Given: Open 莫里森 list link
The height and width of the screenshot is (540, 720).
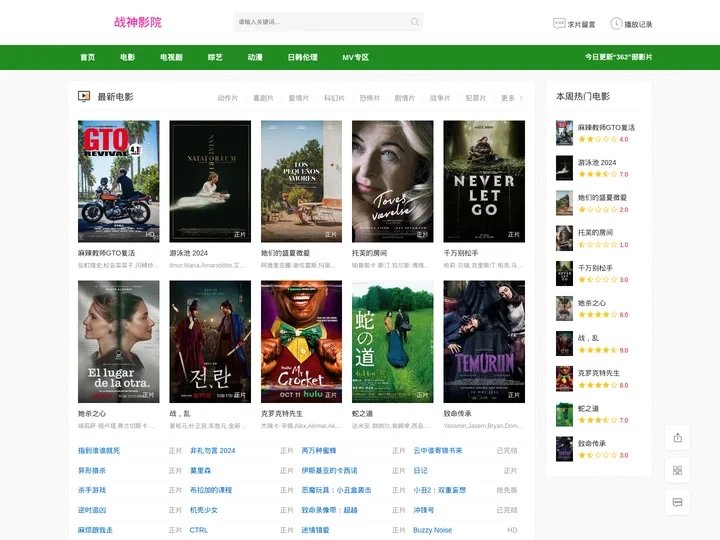Looking at the screenshot, I should click(200, 470).
